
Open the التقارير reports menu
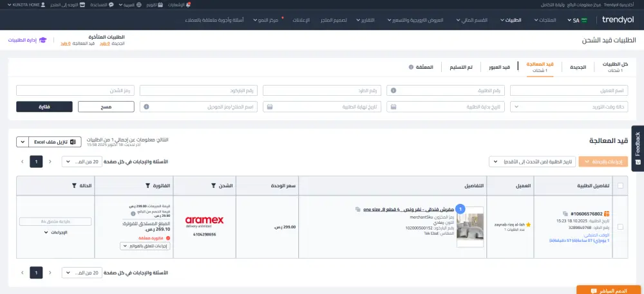pyautogui.click(x=365, y=20)
